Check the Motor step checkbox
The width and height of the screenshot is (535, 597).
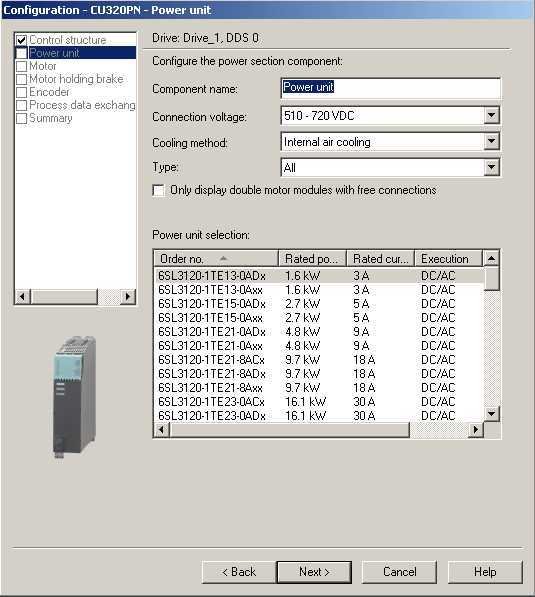point(22,66)
